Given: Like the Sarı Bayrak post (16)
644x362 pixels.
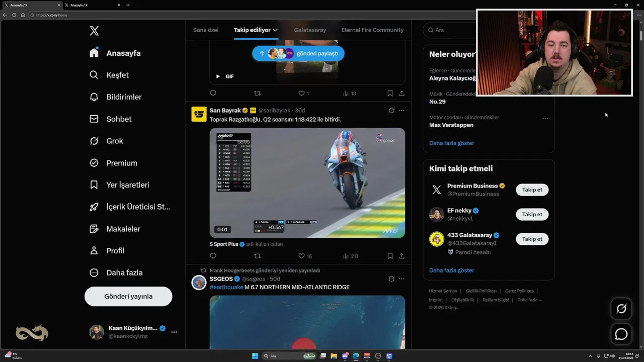Looking at the screenshot, I should [305, 256].
